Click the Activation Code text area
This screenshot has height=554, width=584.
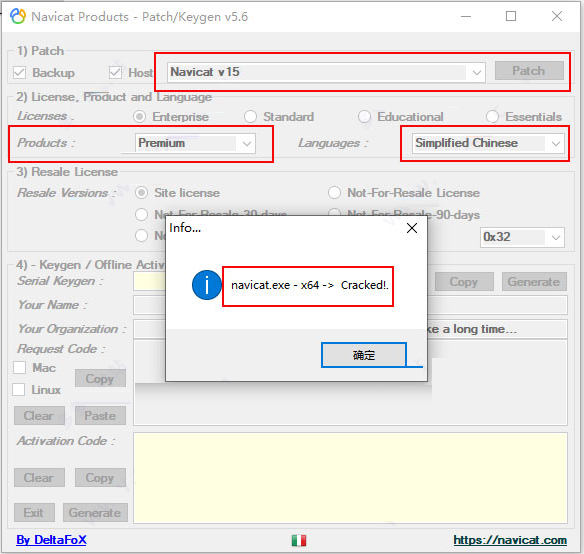tap(350, 478)
